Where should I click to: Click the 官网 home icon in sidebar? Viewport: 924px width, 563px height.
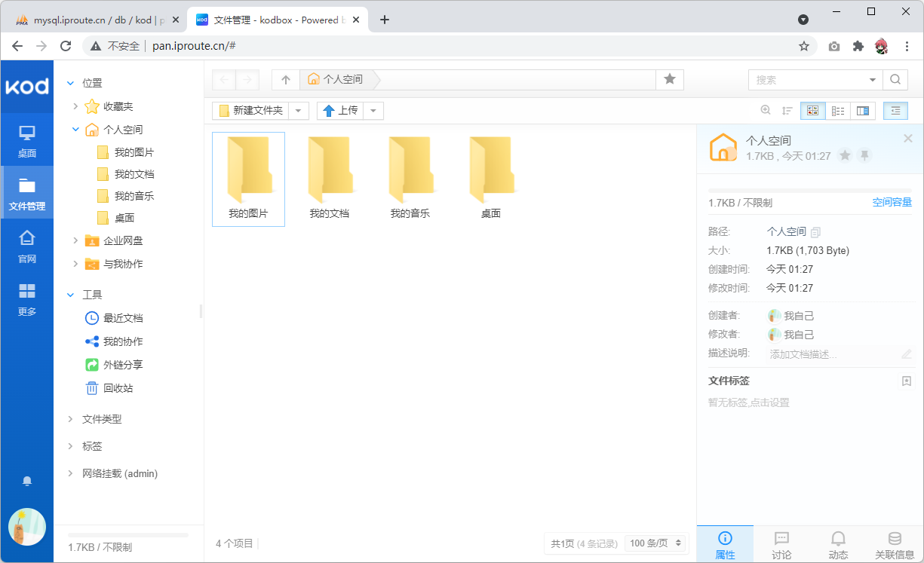27,246
